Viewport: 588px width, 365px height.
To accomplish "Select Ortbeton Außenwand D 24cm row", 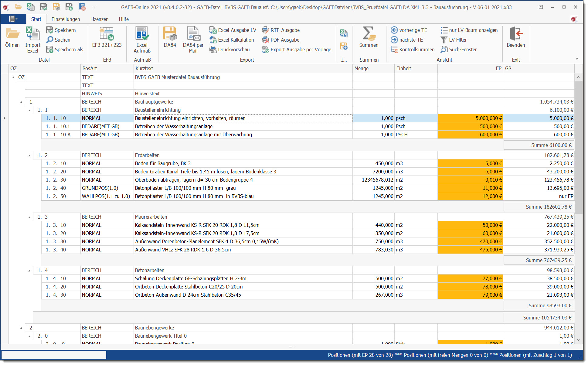I will 308,295.
